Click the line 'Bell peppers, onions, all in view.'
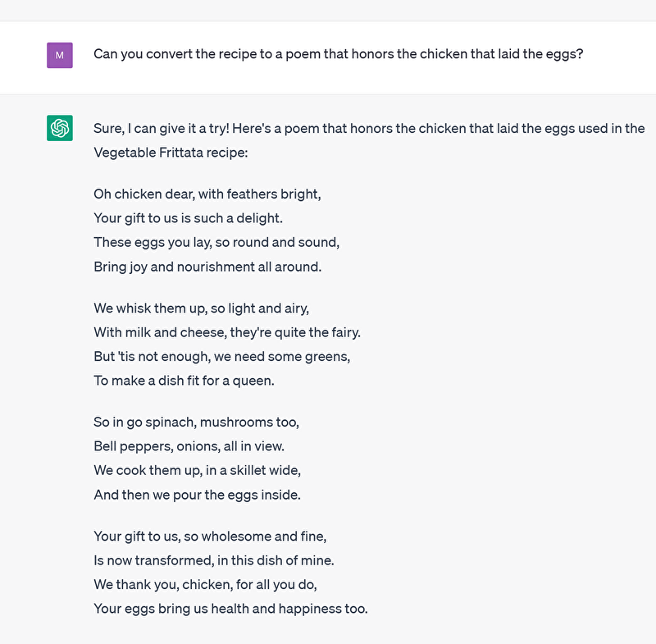 pos(189,446)
